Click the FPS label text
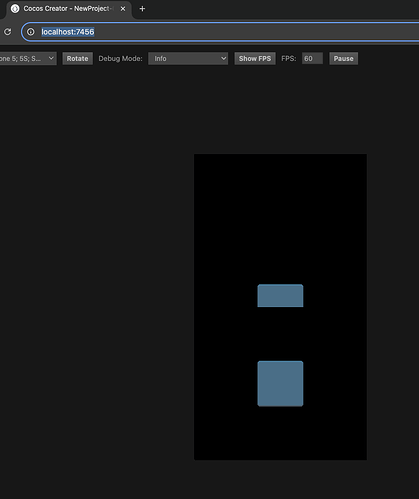Image resolution: width=419 pixels, height=499 pixels. [289, 59]
